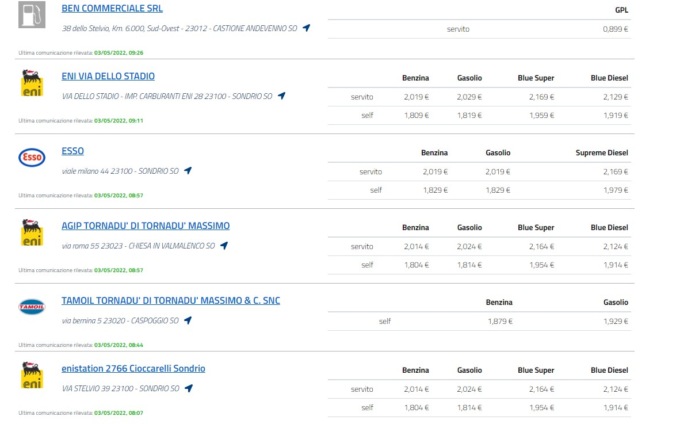Click ENI Via dello Stadio servito Benzina 2,019 €
The image size is (680, 424).
(x=416, y=97)
